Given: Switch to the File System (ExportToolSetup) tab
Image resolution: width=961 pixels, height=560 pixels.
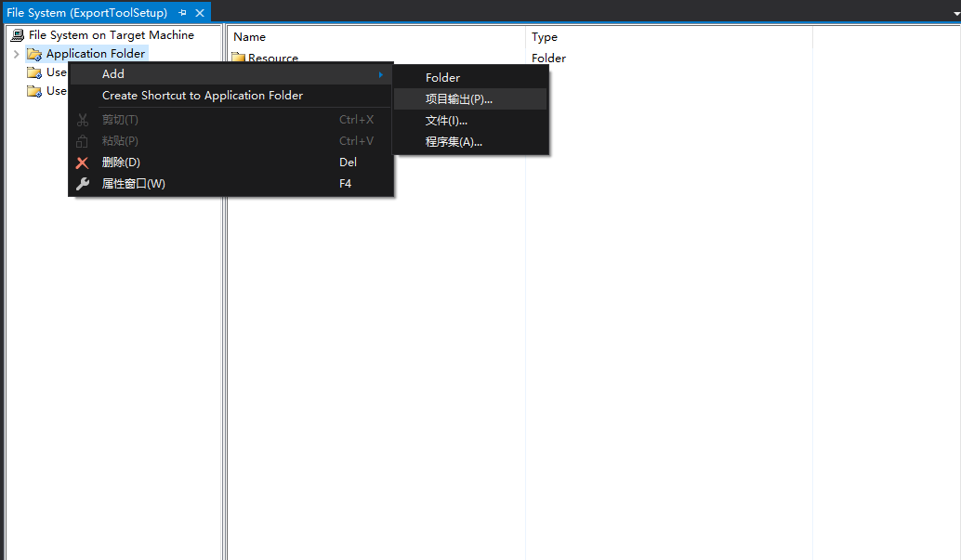Looking at the screenshot, I should click(x=86, y=13).
